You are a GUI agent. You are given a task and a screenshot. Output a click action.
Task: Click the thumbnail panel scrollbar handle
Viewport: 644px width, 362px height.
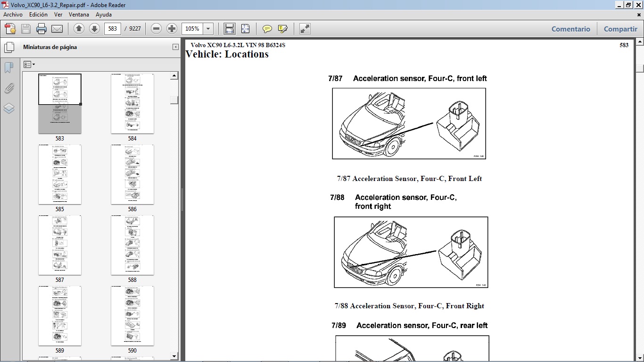[x=174, y=100]
